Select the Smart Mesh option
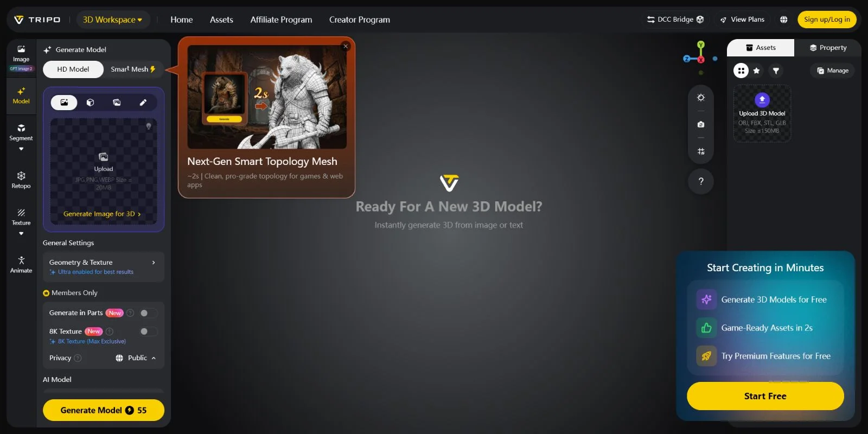The image size is (868, 434). (133, 69)
